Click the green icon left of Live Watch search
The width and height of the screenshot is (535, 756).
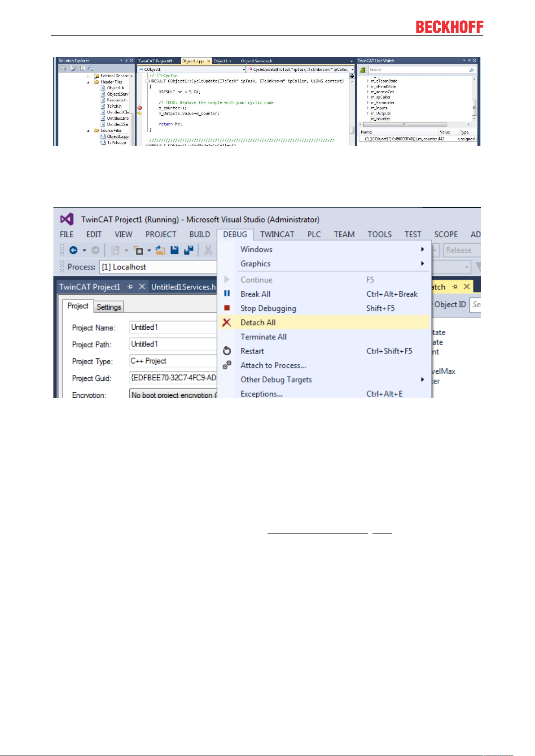(x=363, y=70)
